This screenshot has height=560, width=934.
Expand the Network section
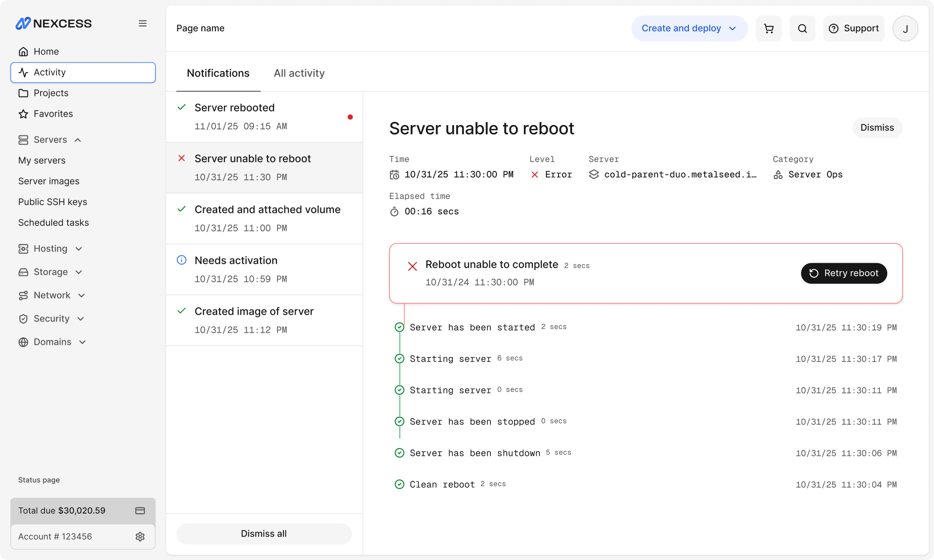[x=52, y=295]
